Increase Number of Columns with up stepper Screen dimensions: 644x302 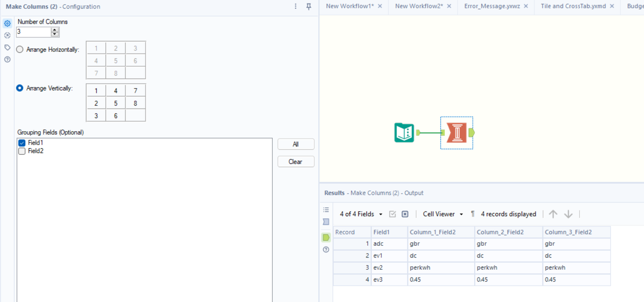point(55,30)
